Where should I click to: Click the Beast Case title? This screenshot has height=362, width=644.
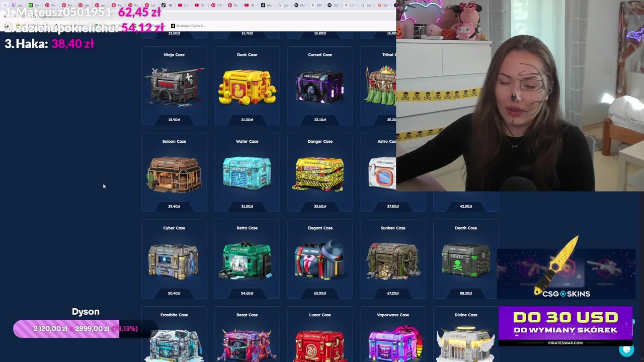pos(247,315)
